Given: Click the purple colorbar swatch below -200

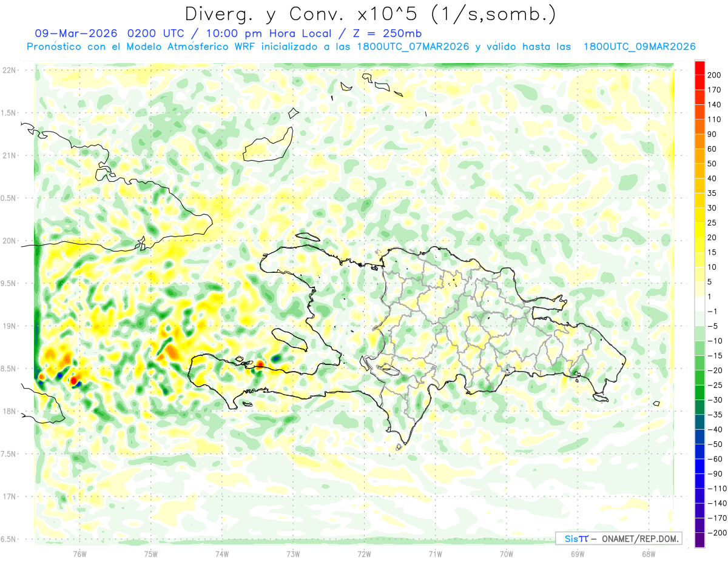Looking at the screenshot, I should (699, 540).
